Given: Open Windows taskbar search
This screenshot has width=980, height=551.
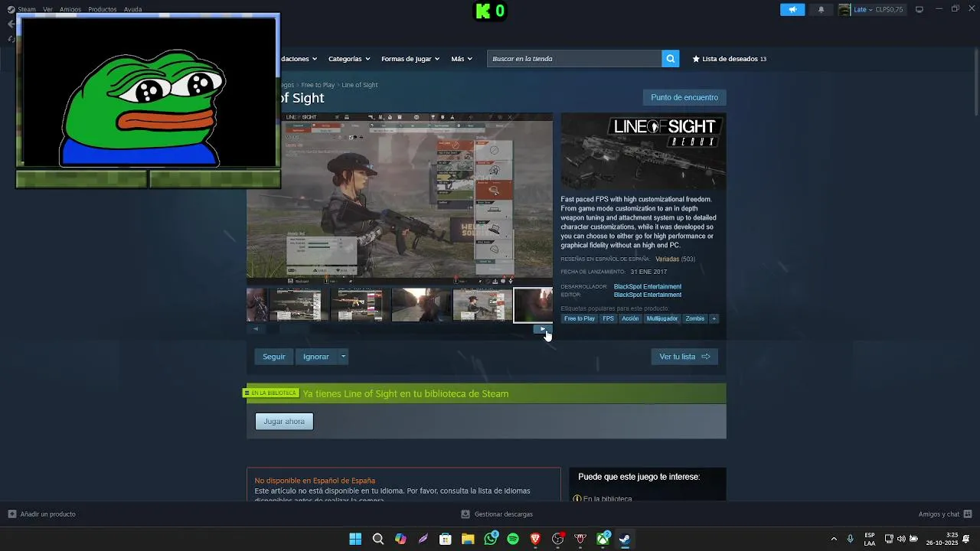Looking at the screenshot, I should [377, 539].
